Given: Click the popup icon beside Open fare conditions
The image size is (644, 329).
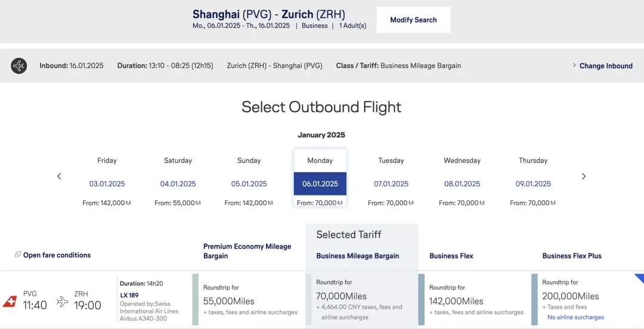Looking at the screenshot, I should tap(18, 254).
